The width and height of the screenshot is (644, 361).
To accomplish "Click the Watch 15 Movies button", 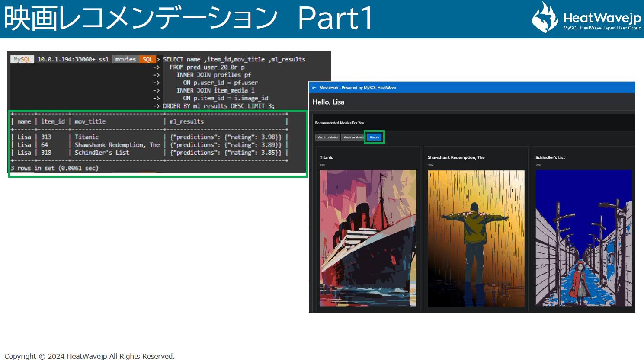I will coord(328,137).
